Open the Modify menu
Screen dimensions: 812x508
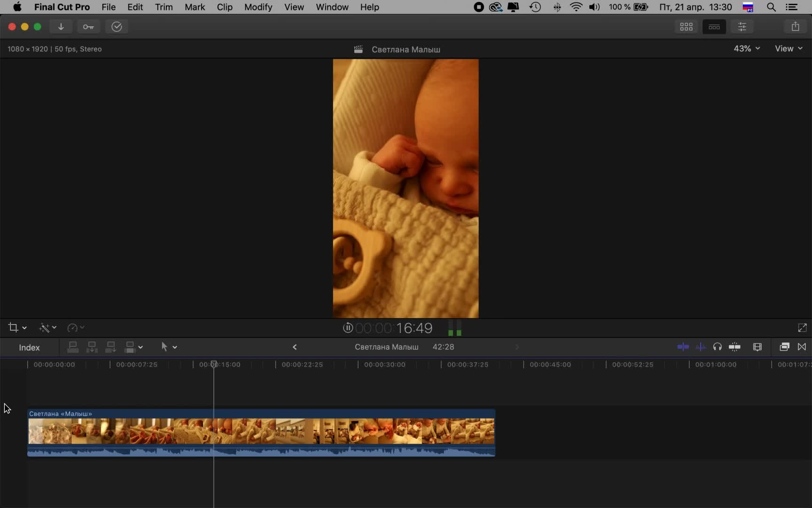pos(258,7)
